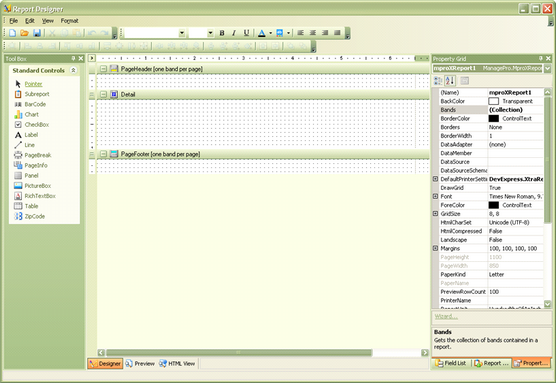Open the Edit menu

point(30,21)
